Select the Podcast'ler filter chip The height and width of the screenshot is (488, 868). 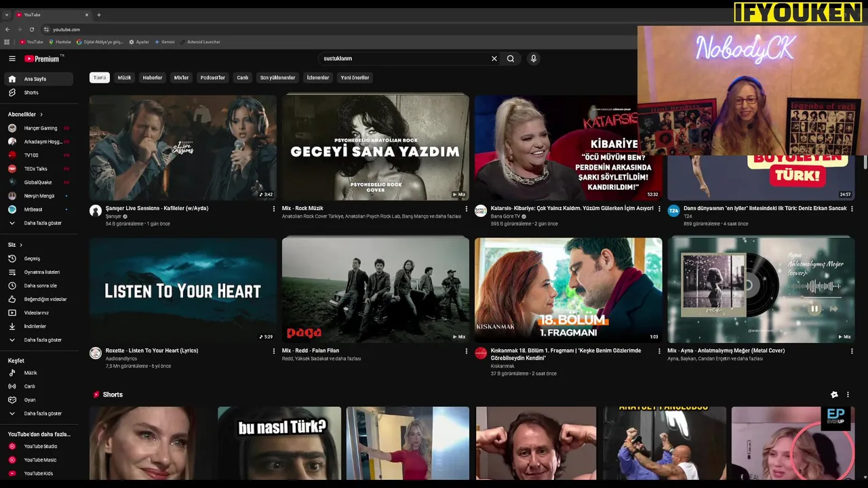(x=212, y=77)
